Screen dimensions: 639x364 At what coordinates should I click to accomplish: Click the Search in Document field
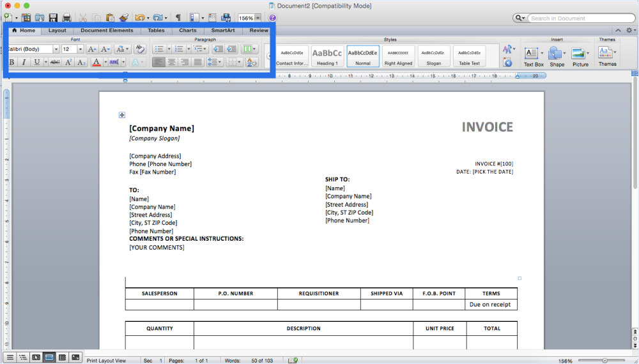click(574, 18)
